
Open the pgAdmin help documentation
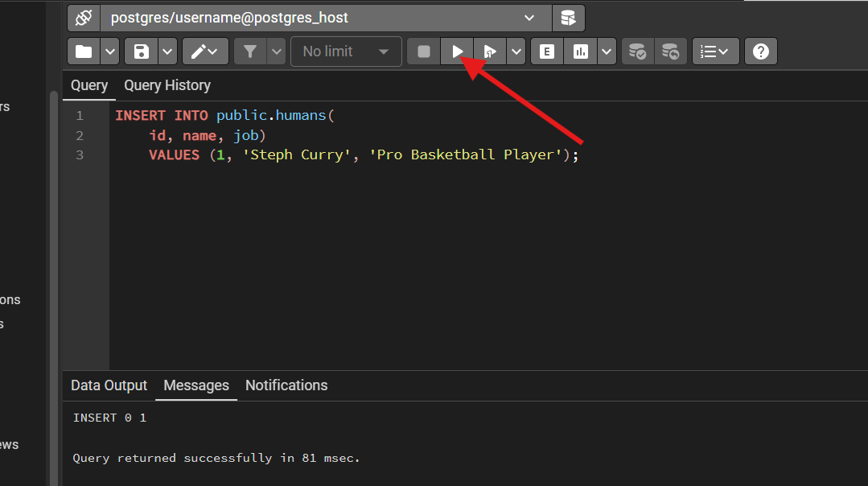[x=760, y=51]
